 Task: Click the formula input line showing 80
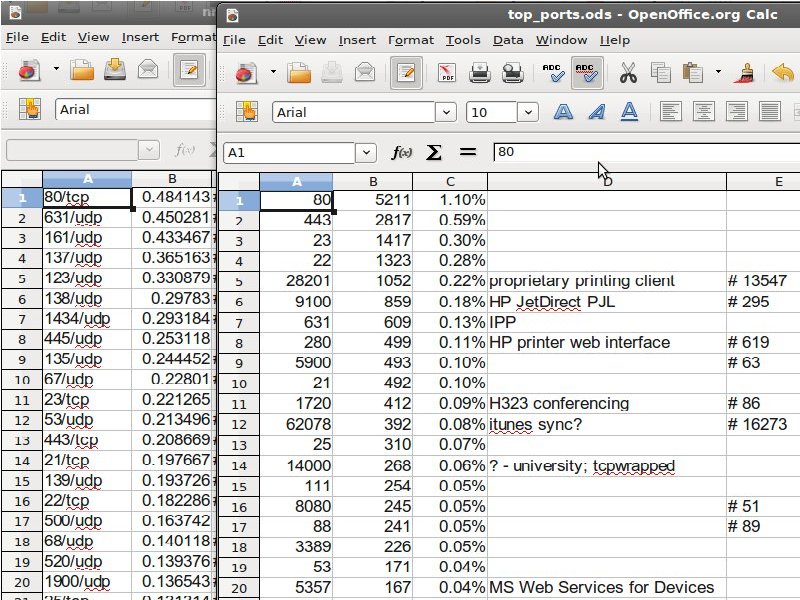(x=646, y=152)
